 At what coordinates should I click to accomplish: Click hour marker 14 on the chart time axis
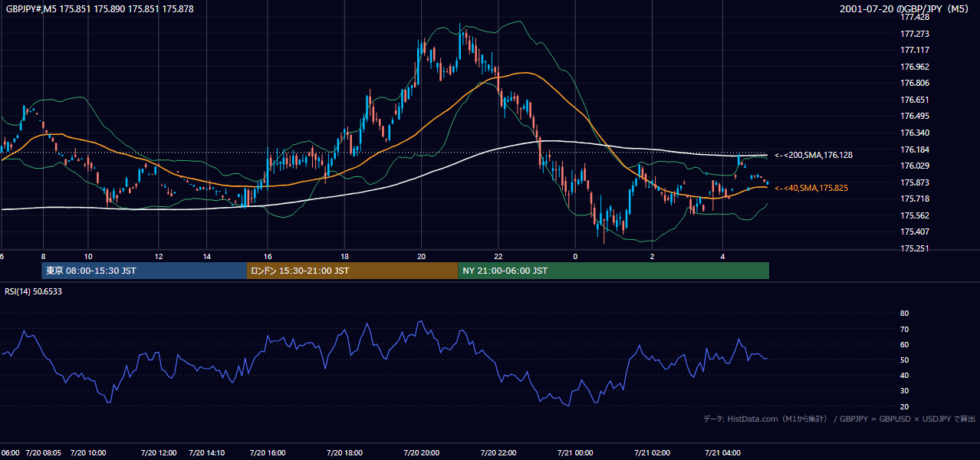[x=207, y=257]
